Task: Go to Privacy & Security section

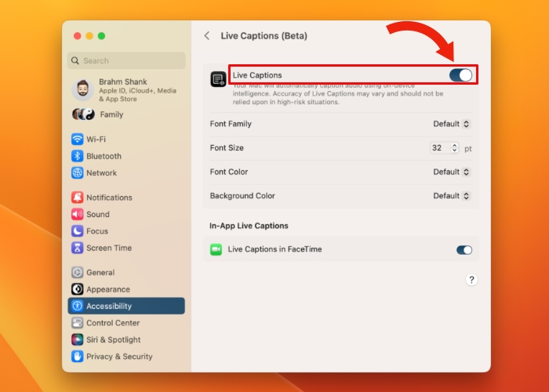Action: coord(118,357)
